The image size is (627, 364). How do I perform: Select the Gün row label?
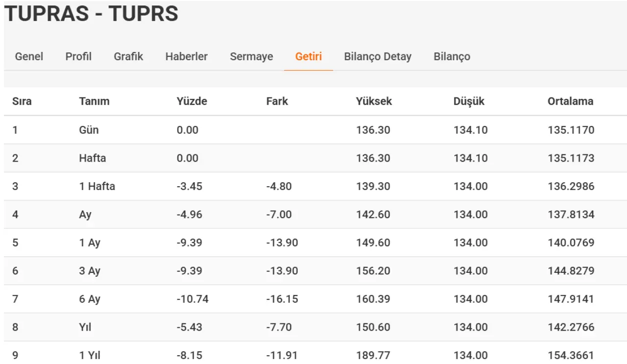[x=89, y=130]
